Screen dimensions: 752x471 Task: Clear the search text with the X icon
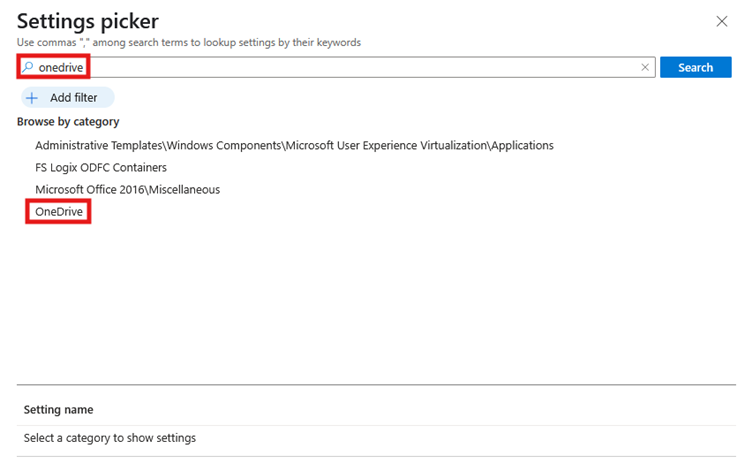tap(645, 67)
